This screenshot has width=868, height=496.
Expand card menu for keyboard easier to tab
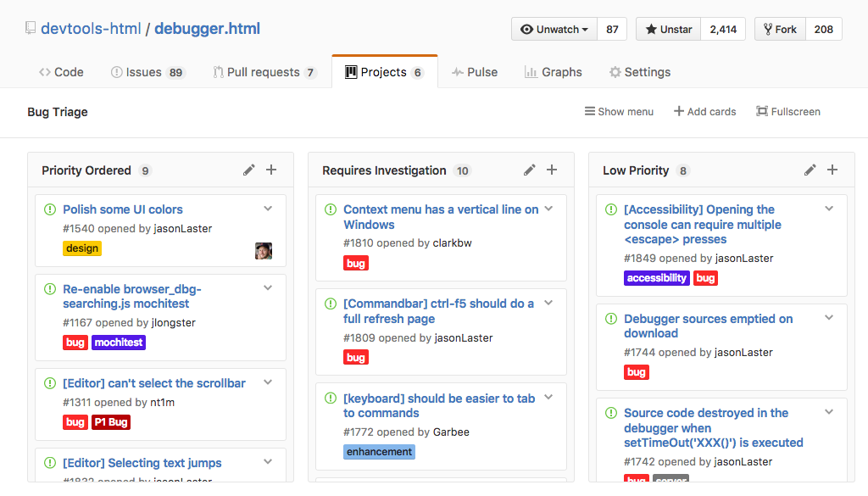548,397
